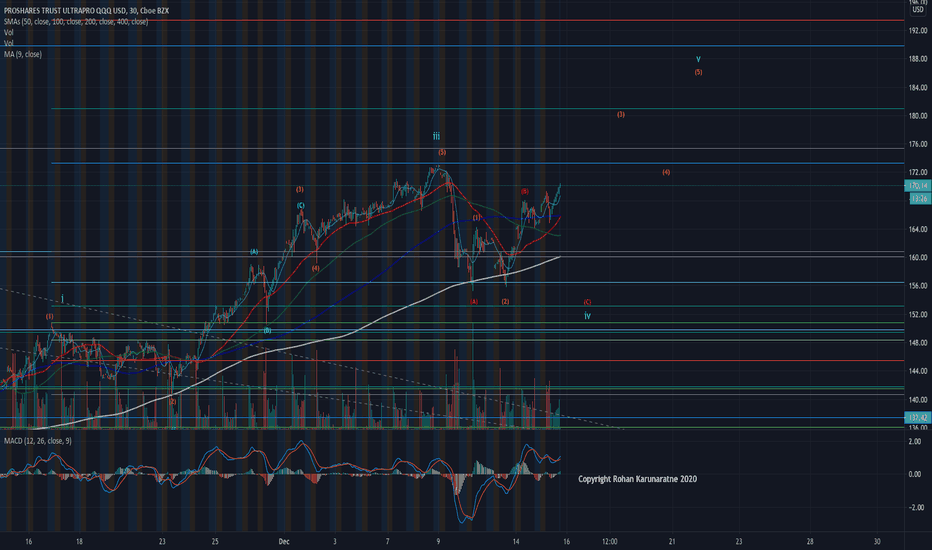Screen dimensions: 932x550
Task: Click the MACD axis 2.00 label
Action: [x=916, y=441]
